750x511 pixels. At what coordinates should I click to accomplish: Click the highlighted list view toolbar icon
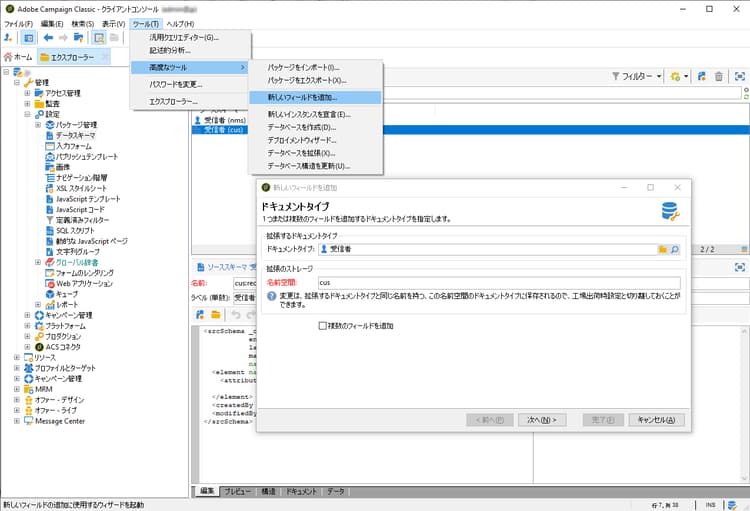[99, 37]
